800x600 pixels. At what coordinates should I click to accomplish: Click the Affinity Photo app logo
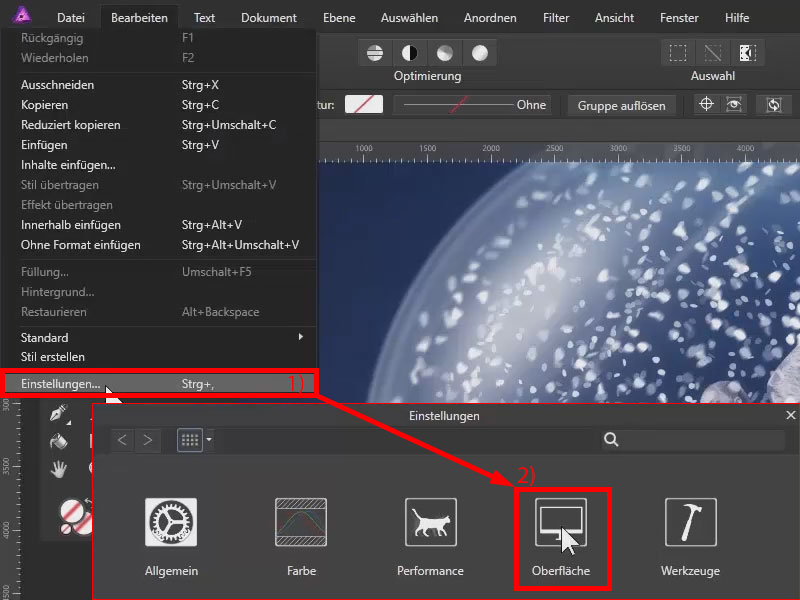tap(21, 15)
